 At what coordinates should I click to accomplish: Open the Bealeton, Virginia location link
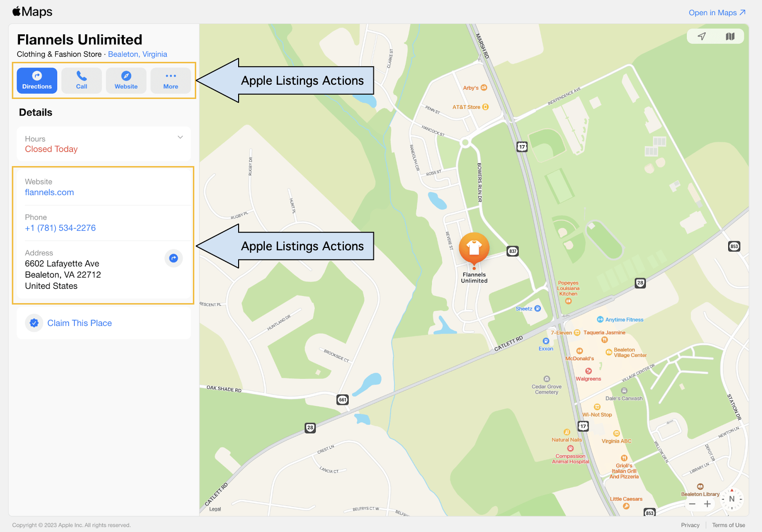138,54
